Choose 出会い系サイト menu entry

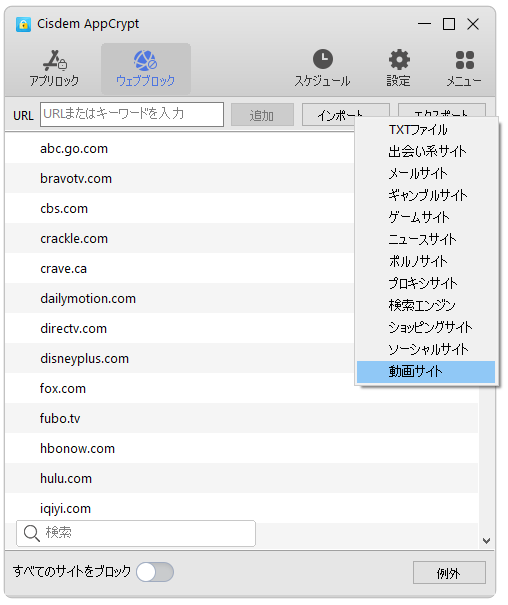click(426, 151)
